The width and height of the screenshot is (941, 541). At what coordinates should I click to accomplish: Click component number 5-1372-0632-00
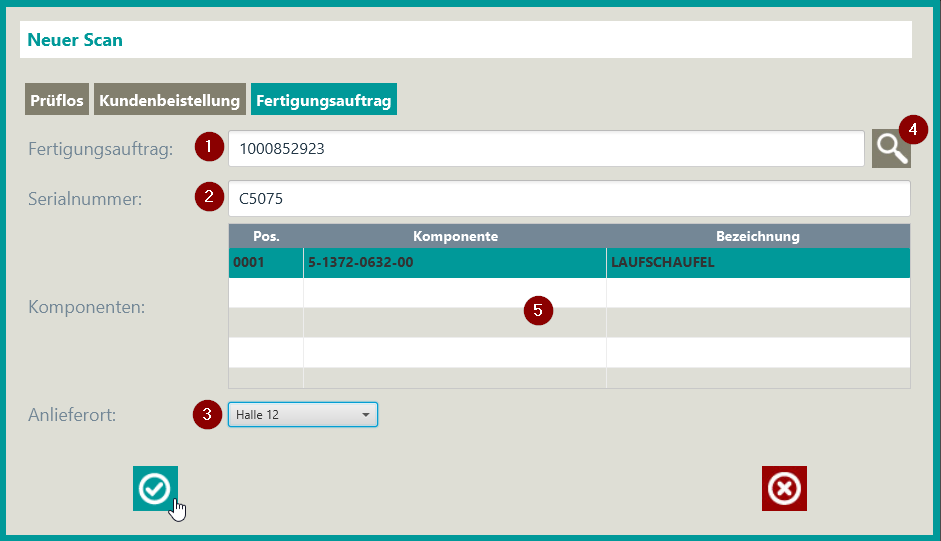coord(455,263)
